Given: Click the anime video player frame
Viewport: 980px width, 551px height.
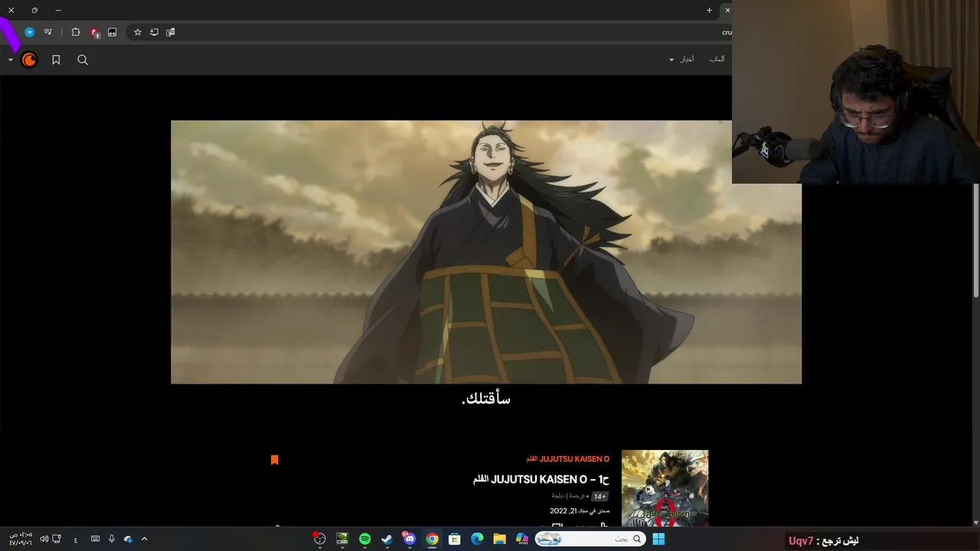Looking at the screenshot, I should coord(486,252).
